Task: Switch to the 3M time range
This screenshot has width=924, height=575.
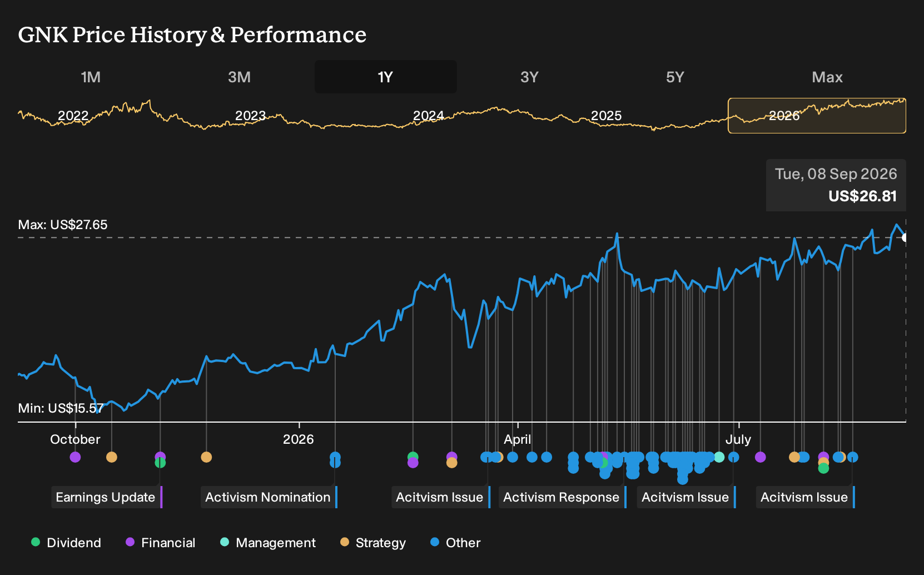Action: 239,77
